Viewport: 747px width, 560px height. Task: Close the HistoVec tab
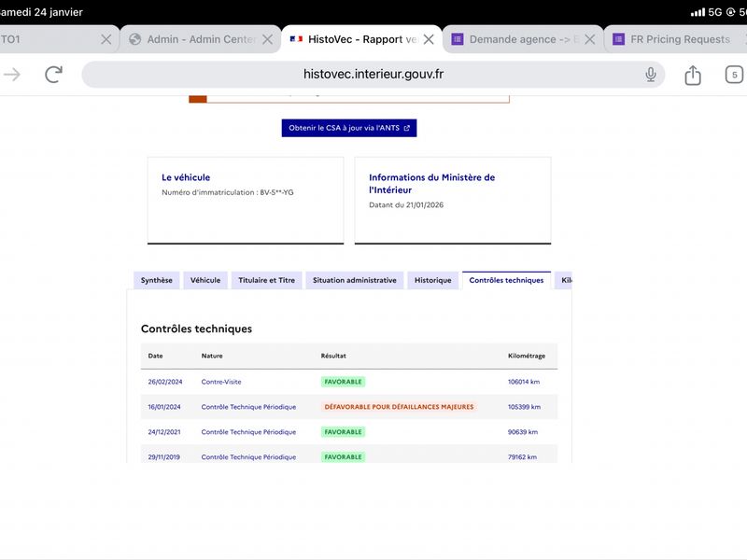point(429,39)
